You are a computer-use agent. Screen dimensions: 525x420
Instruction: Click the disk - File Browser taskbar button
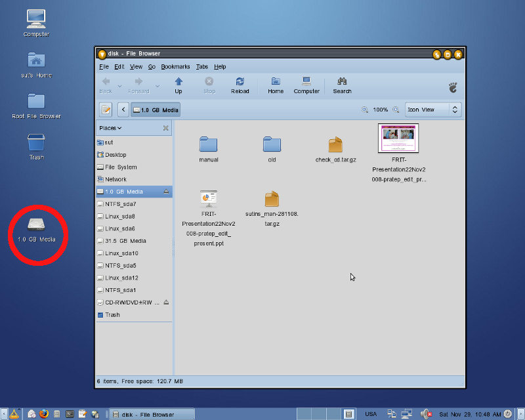coord(152,414)
